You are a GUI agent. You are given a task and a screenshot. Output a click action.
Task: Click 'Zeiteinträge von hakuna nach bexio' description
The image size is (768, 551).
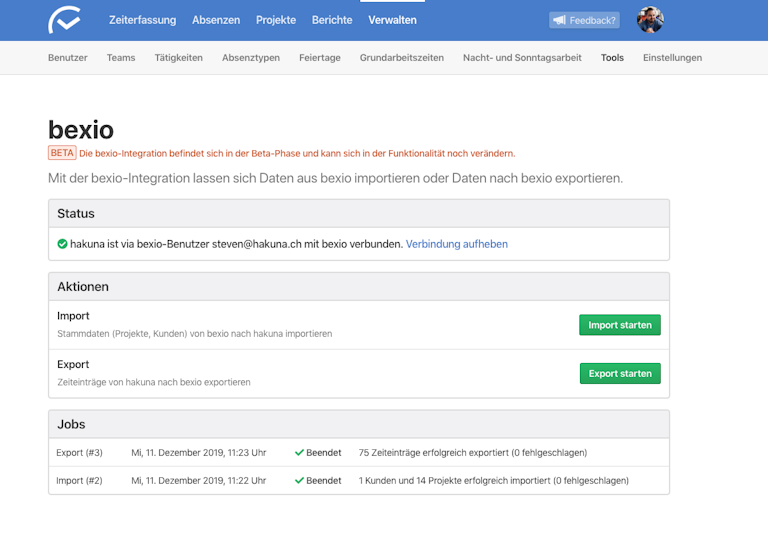154,382
